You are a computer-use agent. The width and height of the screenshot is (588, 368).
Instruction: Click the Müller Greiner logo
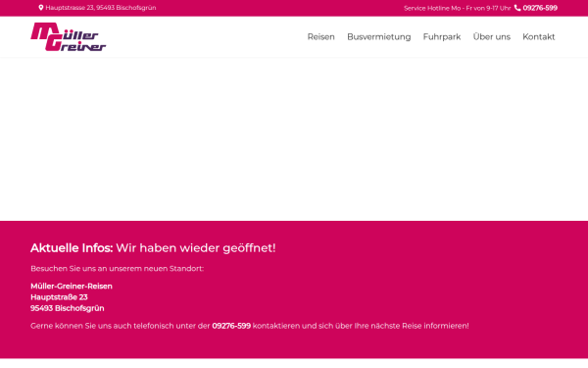tap(69, 37)
